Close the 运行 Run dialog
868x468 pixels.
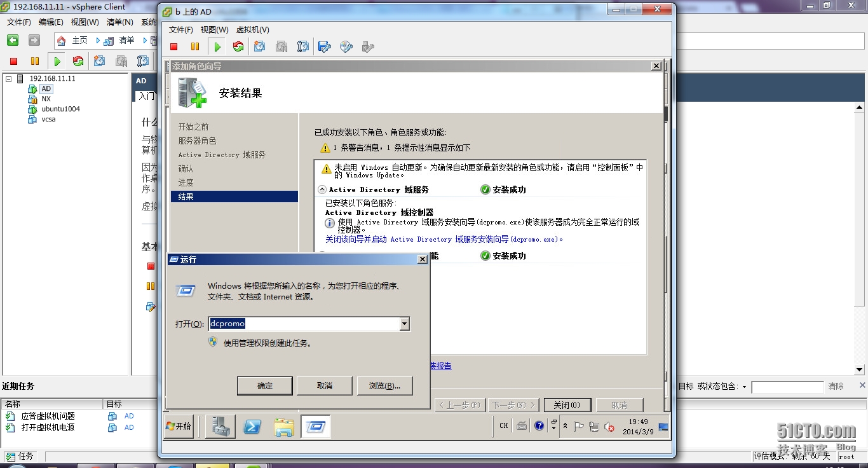click(x=423, y=259)
